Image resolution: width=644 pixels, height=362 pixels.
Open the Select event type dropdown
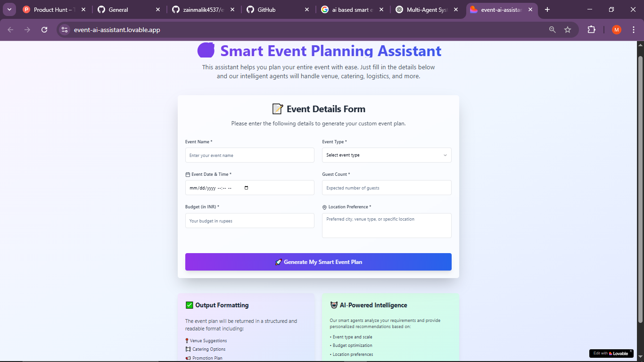(387, 155)
